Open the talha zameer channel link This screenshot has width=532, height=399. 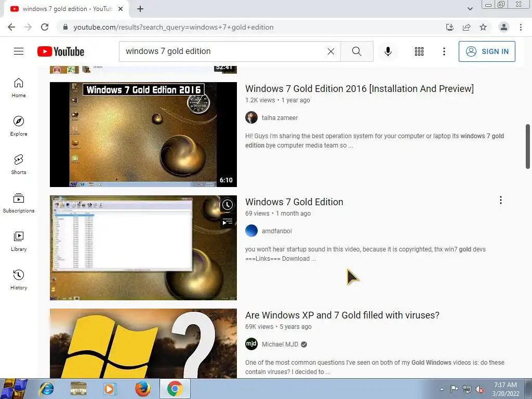280,118
